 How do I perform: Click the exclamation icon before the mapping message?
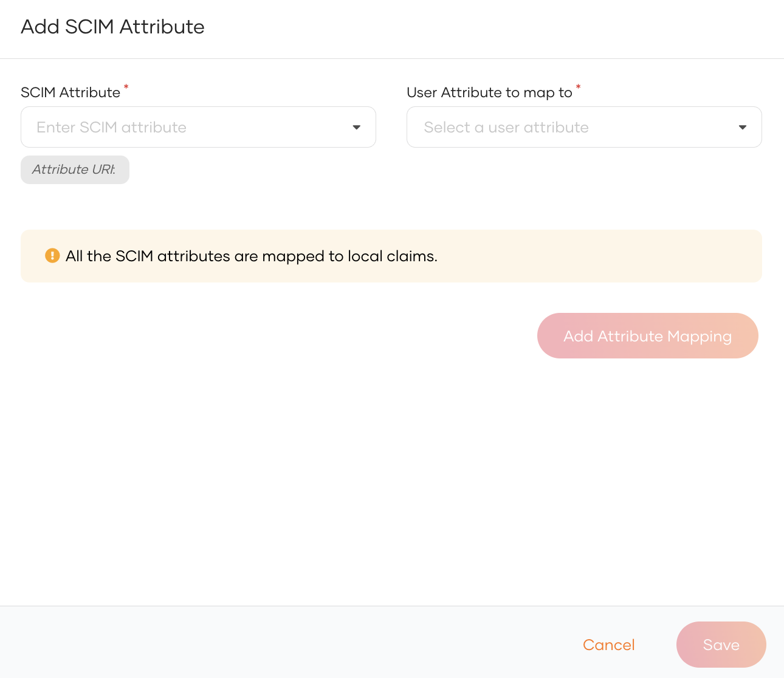pyautogui.click(x=52, y=256)
